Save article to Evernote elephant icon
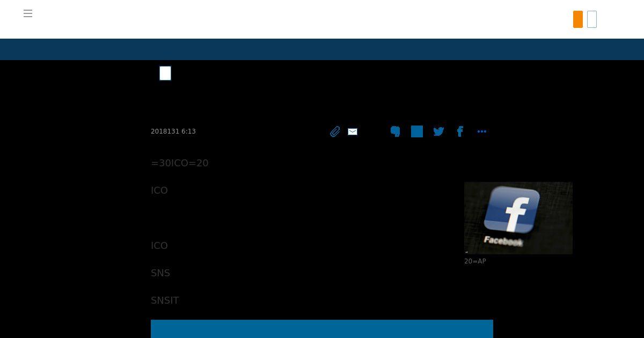 [396, 131]
